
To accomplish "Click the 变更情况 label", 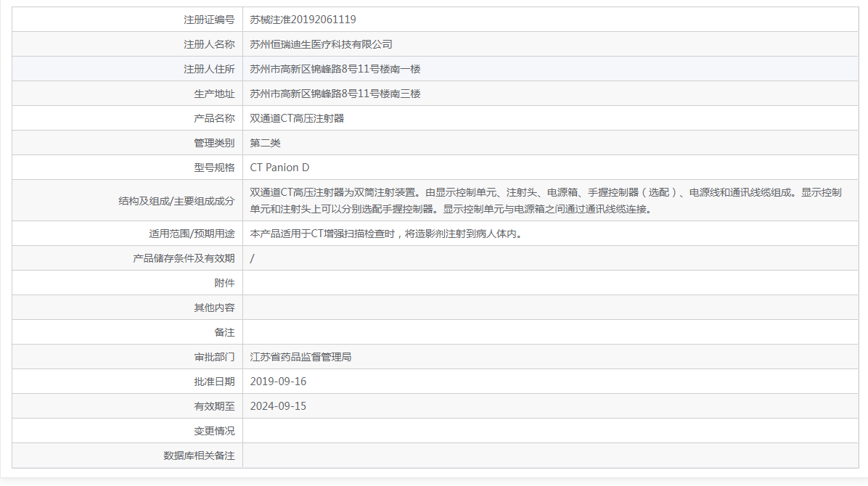I will pos(214,431).
